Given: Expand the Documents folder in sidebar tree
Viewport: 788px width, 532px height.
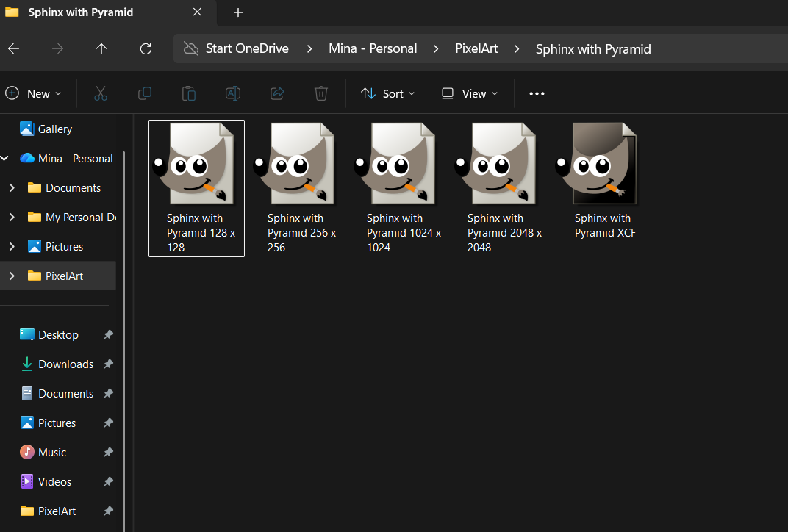Looking at the screenshot, I should click(12, 188).
